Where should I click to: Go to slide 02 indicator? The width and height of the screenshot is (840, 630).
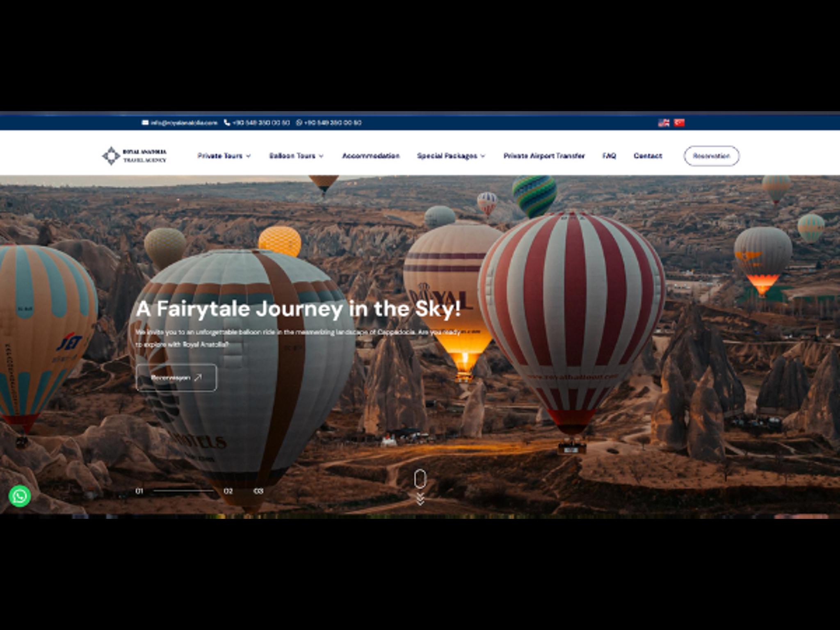228,491
